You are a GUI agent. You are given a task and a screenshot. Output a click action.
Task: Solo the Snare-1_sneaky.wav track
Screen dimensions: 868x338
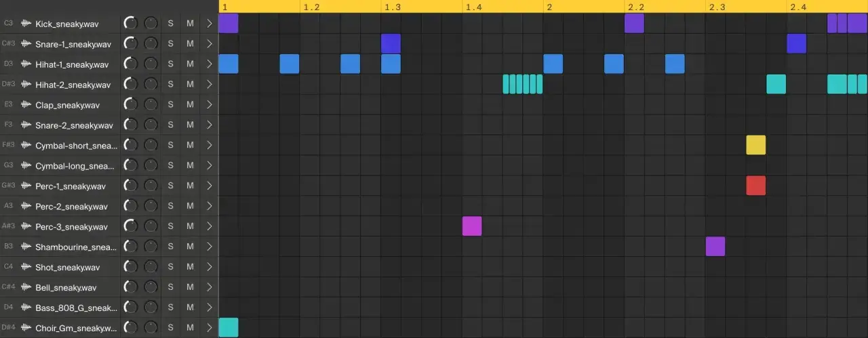pos(170,44)
